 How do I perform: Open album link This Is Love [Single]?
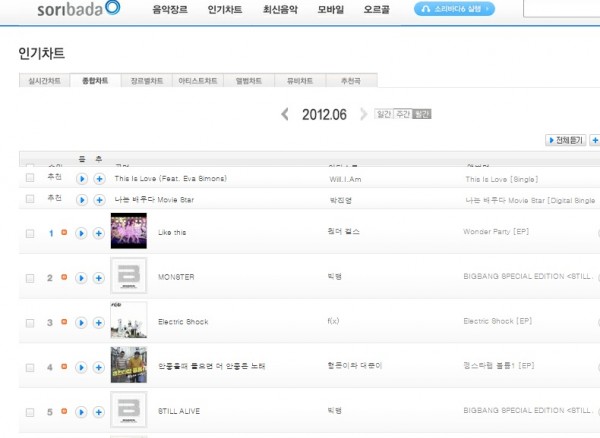502,179
